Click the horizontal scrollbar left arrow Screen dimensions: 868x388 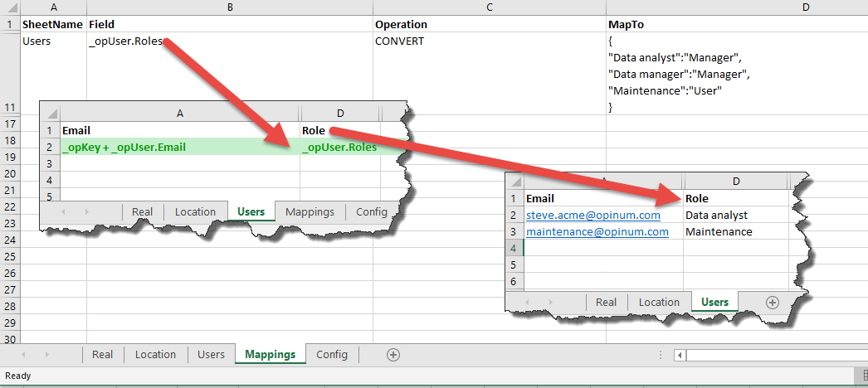(x=680, y=355)
